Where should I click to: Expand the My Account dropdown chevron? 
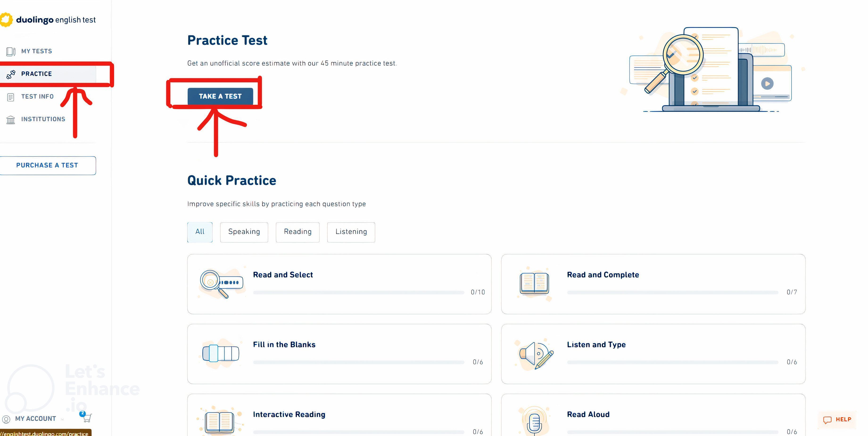click(62, 419)
